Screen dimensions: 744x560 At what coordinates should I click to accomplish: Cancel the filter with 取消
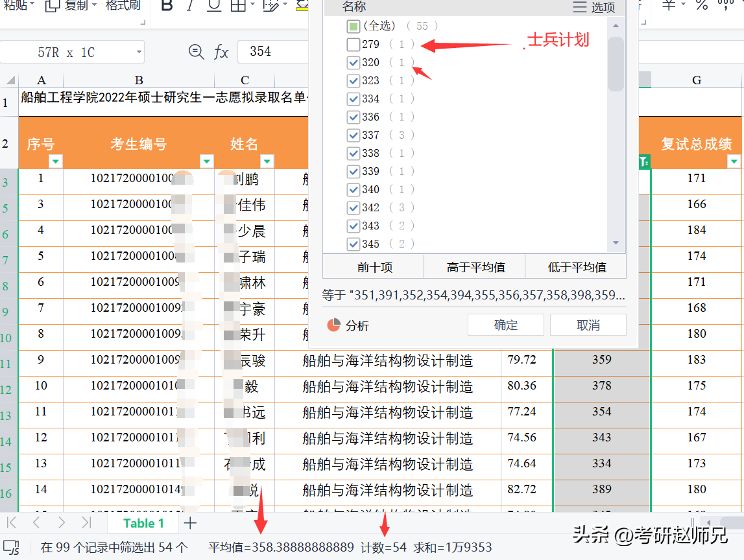[x=588, y=325]
